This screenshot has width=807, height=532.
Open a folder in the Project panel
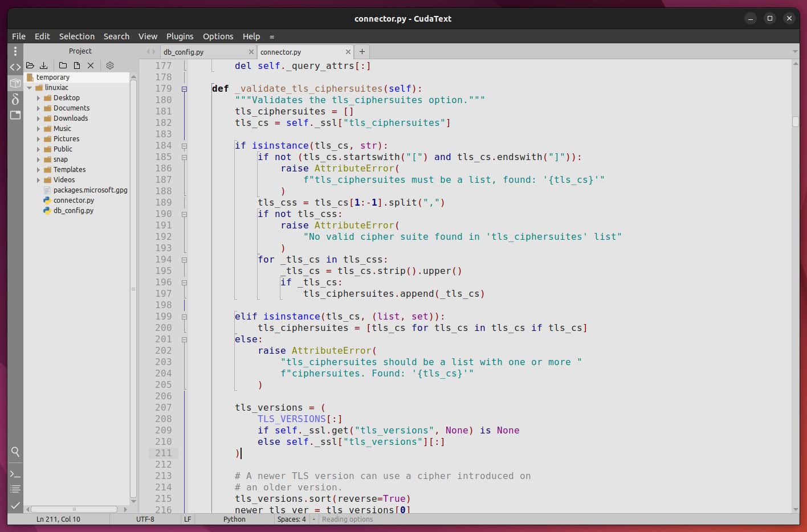coord(30,65)
